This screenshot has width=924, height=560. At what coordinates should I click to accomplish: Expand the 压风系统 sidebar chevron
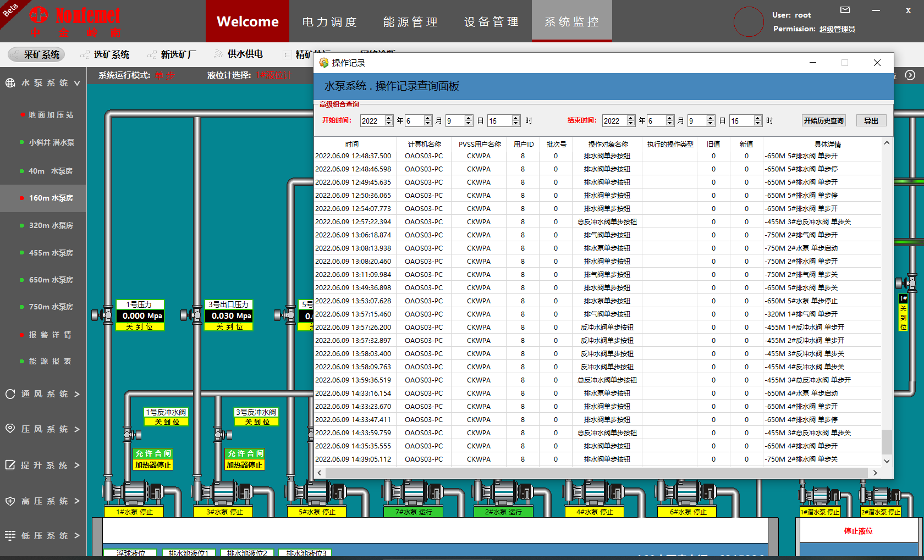click(77, 429)
